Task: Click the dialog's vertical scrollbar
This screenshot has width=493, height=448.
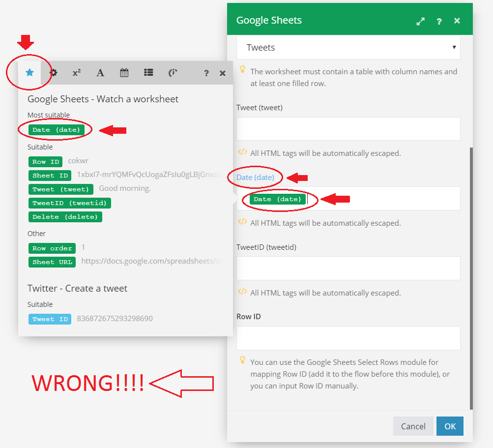Action: pyautogui.click(x=471, y=278)
